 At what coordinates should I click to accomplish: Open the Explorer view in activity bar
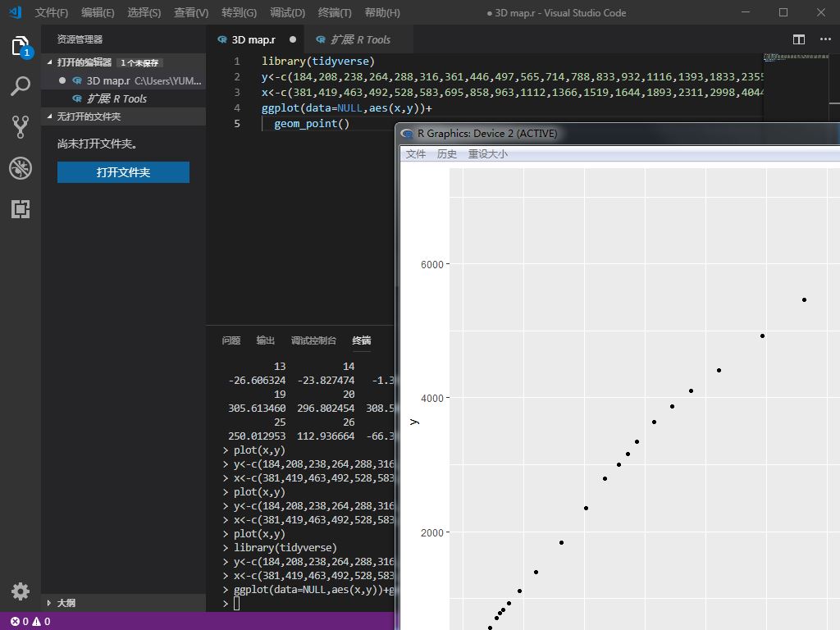click(21, 46)
